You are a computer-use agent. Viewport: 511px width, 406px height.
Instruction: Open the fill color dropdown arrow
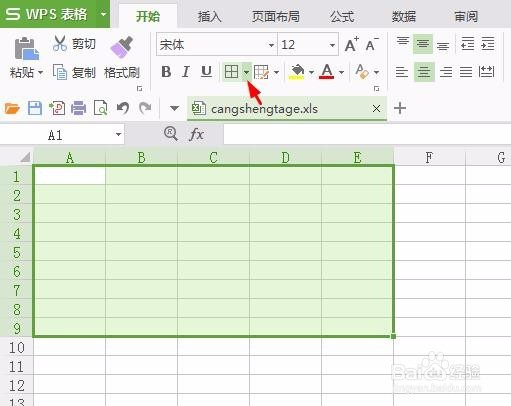point(311,72)
